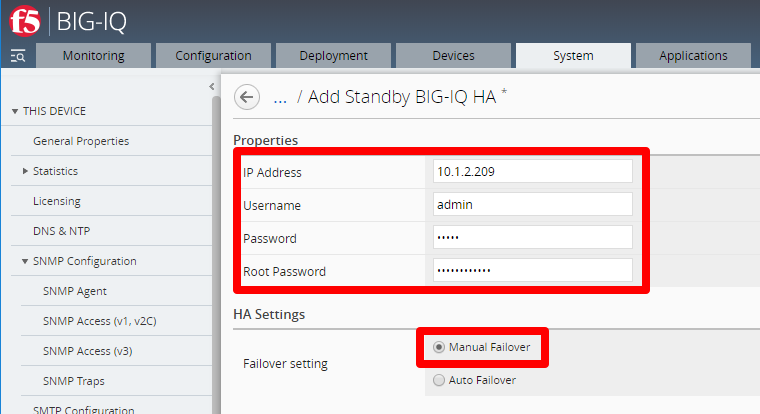The width and height of the screenshot is (760, 414).
Task: Open SNMP Traps settings
Action: (x=74, y=381)
